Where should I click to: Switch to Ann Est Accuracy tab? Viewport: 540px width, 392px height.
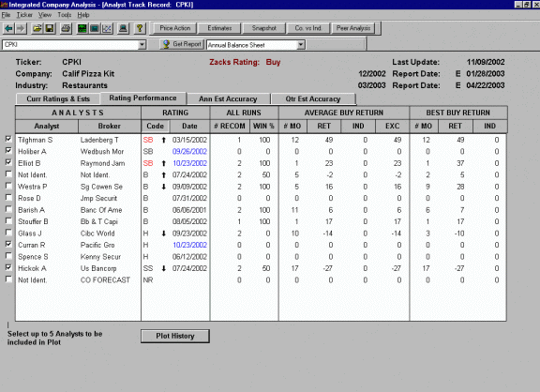tap(228, 98)
